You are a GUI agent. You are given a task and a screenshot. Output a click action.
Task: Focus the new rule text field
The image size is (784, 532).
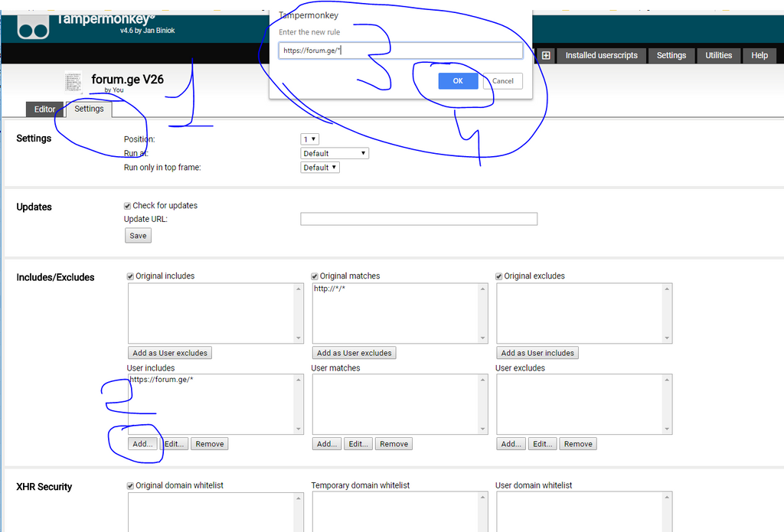(400, 51)
